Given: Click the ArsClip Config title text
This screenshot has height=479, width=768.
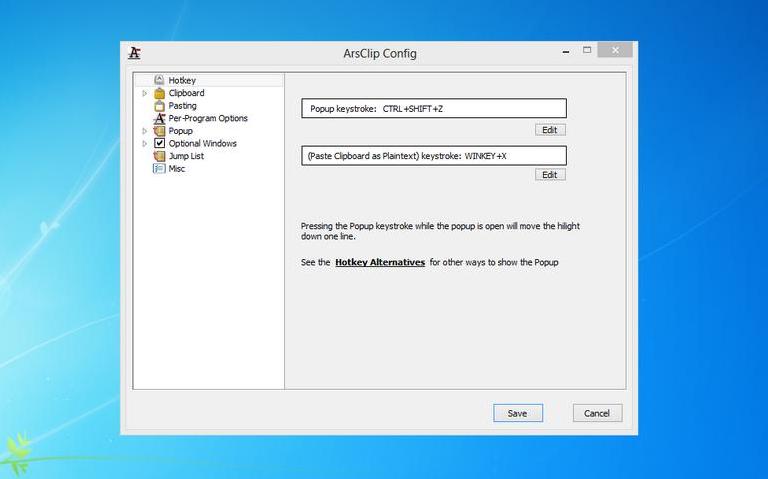Looking at the screenshot, I should pos(380,53).
